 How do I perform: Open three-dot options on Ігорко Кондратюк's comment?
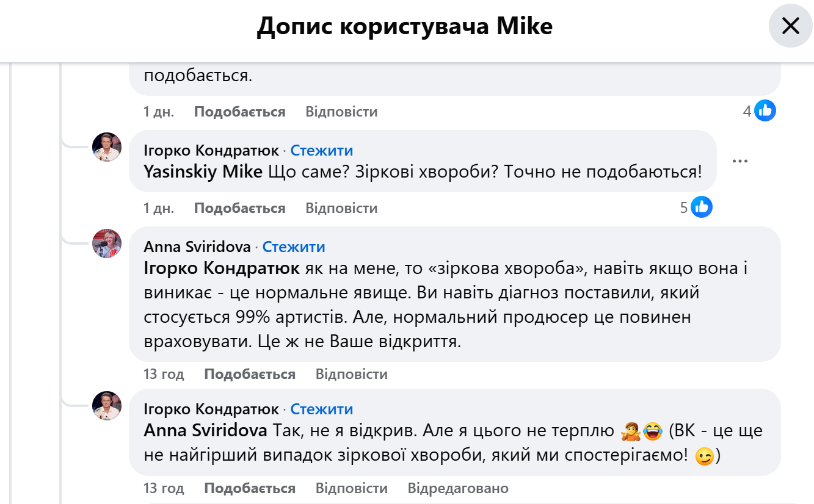point(740,161)
